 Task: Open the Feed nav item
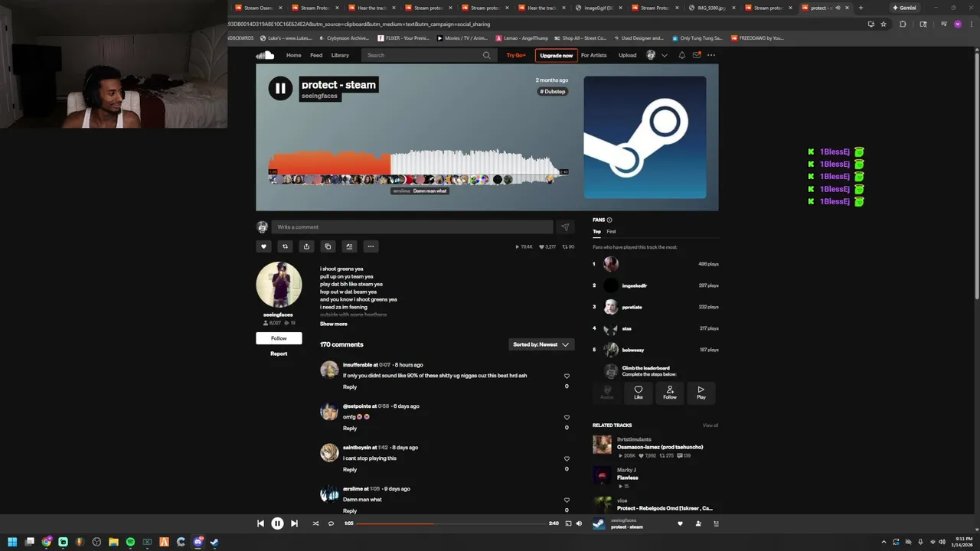point(316,55)
